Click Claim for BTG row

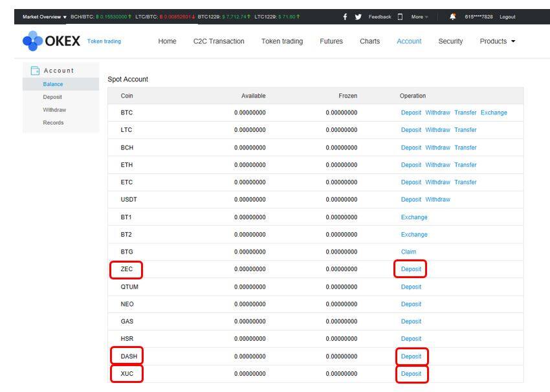[x=409, y=252]
